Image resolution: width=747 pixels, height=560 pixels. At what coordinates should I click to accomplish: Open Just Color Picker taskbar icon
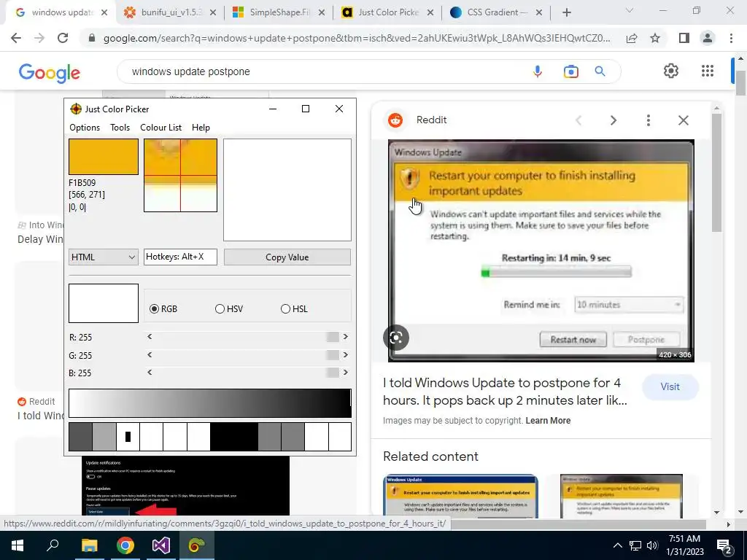pyautogui.click(x=196, y=545)
